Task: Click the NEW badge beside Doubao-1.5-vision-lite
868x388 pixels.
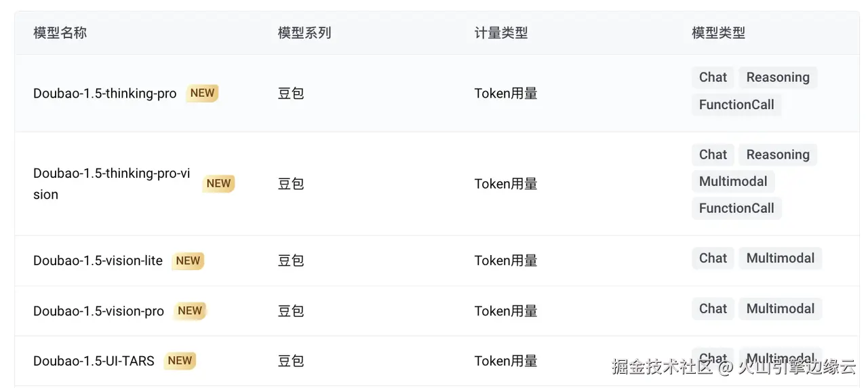Action: 188,260
